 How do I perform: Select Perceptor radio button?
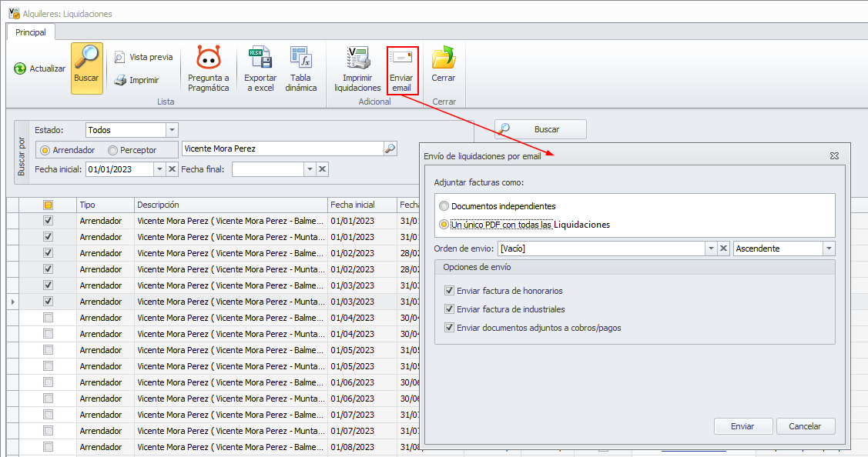(x=113, y=150)
